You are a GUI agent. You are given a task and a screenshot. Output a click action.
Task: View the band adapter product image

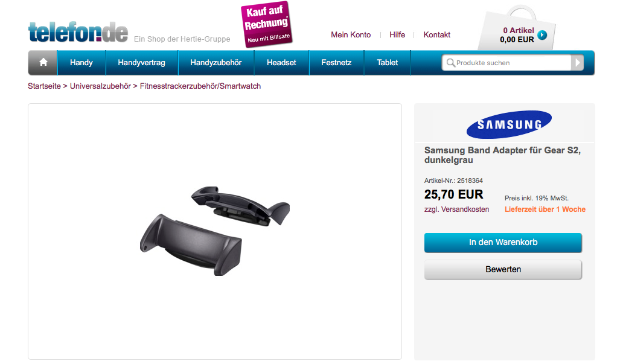pos(214,231)
